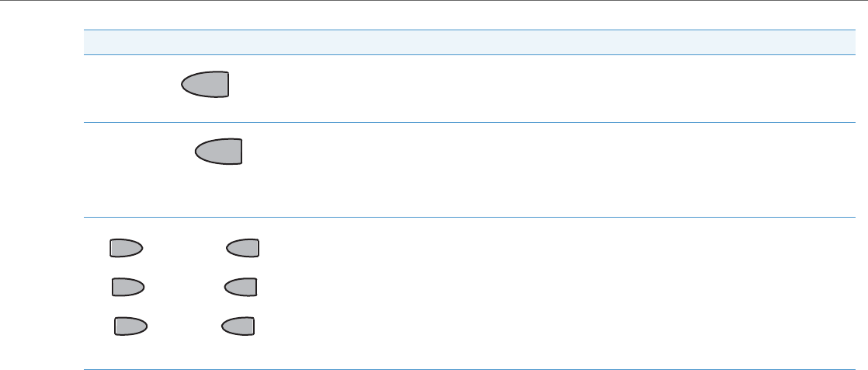Click the light blue table header bar
The image size is (868, 370).
[x=464, y=42]
